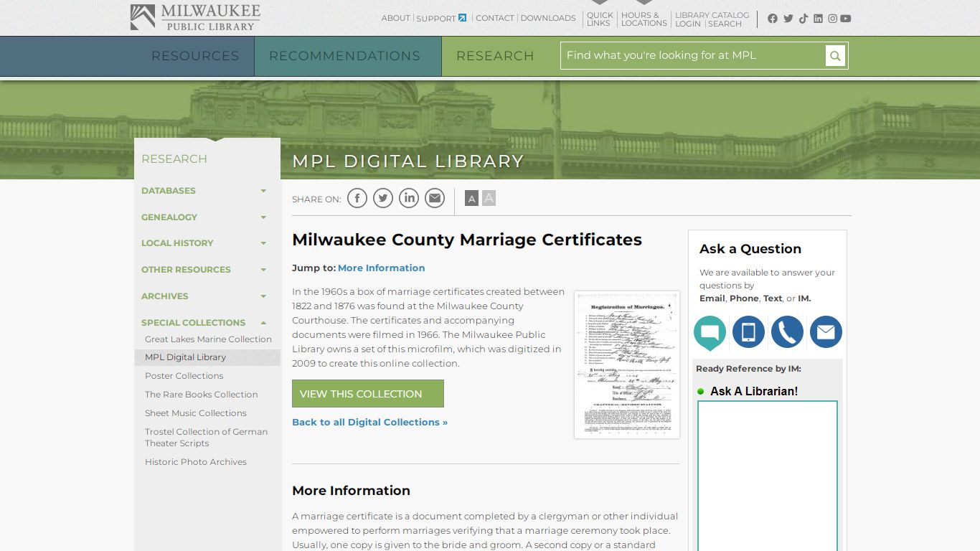Image resolution: width=980 pixels, height=551 pixels.
Task: Click the search magnifier button
Action: click(835, 55)
